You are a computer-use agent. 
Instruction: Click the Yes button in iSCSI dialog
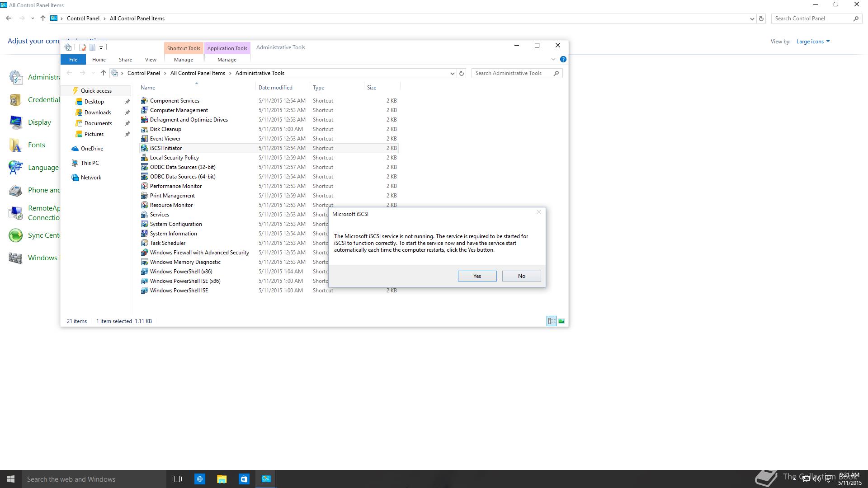[477, 276]
